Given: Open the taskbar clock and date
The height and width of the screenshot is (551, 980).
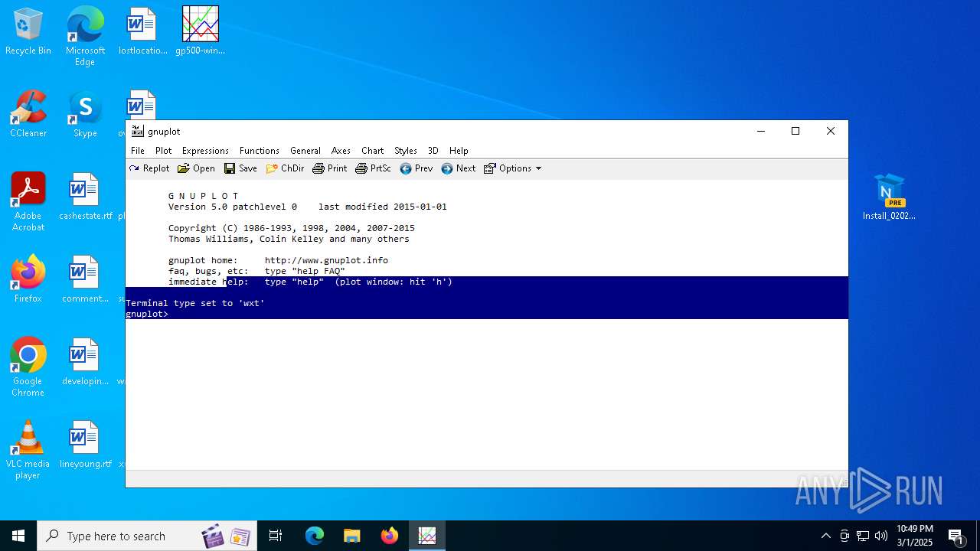Looking at the screenshot, I should [x=914, y=536].
